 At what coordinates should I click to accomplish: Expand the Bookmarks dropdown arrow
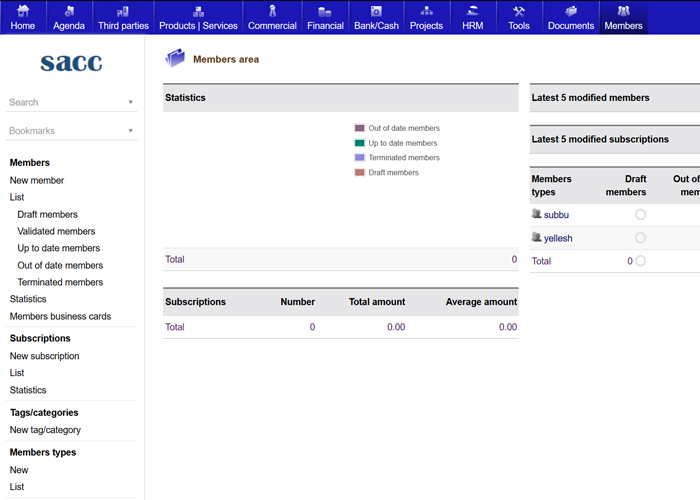(x=130, y=131)
